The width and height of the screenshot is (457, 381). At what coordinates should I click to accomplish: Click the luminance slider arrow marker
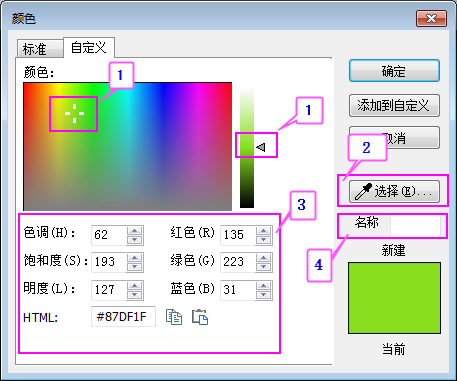tap(261, 147)
